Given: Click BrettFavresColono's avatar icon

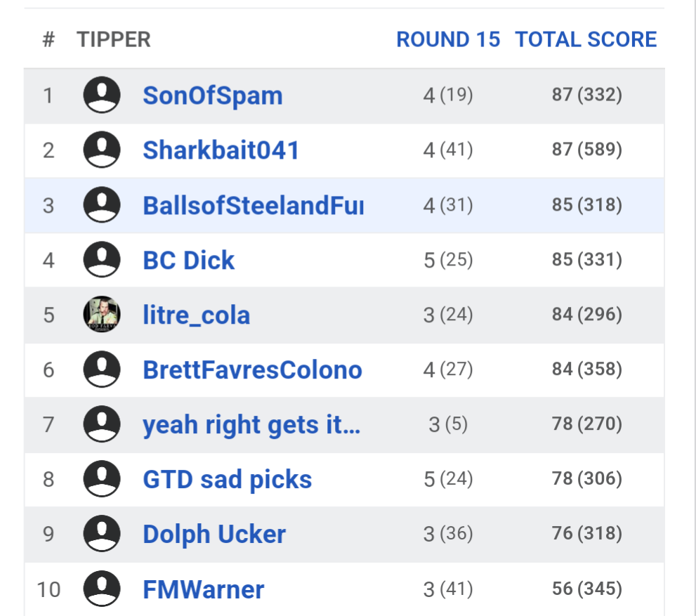Looking at the screenshot, I should click(102, 369).
